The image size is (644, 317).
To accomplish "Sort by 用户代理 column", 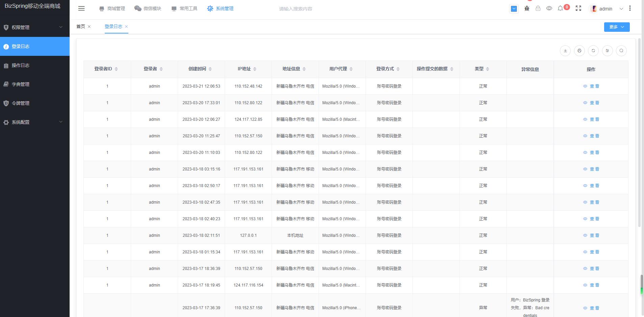I will point(351,69).
